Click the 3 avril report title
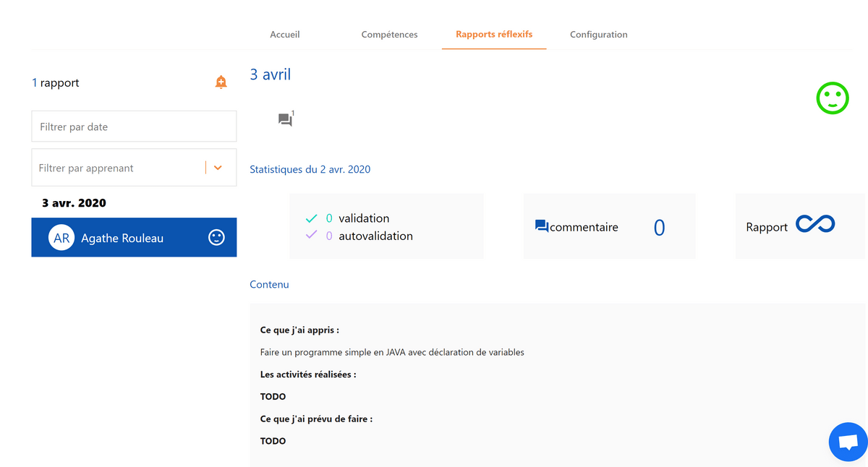Image resolution: width=868 pixels, height=467 pixels. click(271, 74)
